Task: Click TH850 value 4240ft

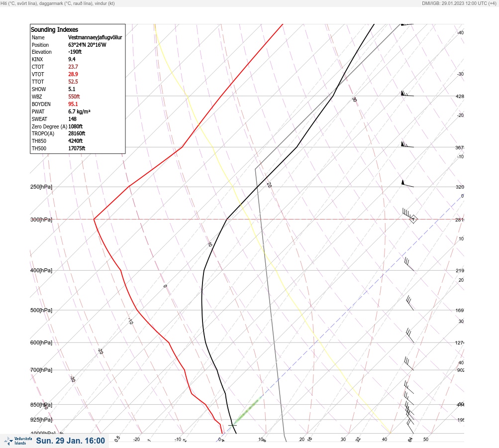Action: click(x=76, y=141)
